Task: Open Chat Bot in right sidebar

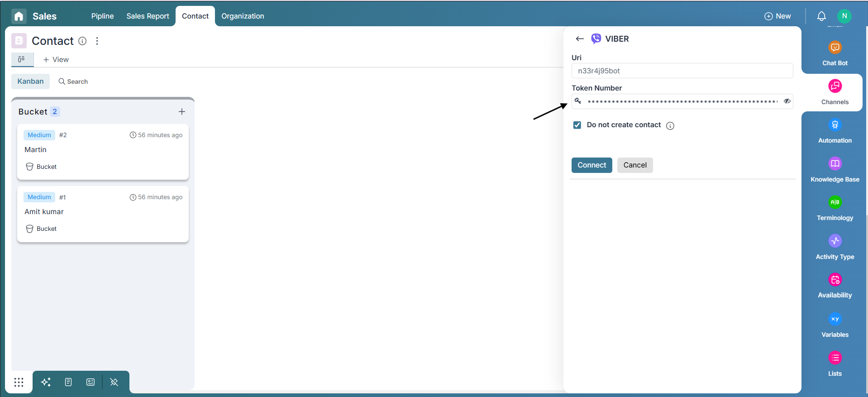Action: click(x=835, y=53)
